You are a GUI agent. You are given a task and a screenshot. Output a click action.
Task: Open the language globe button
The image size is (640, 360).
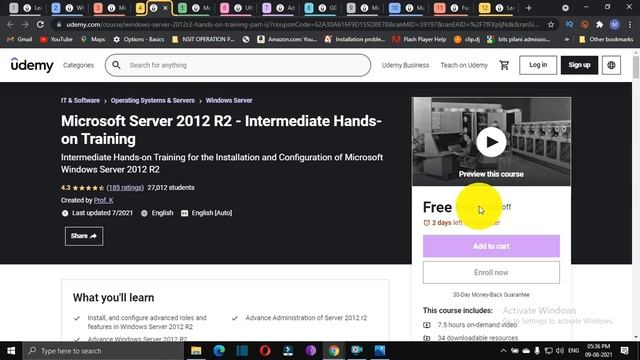(611, 65)
